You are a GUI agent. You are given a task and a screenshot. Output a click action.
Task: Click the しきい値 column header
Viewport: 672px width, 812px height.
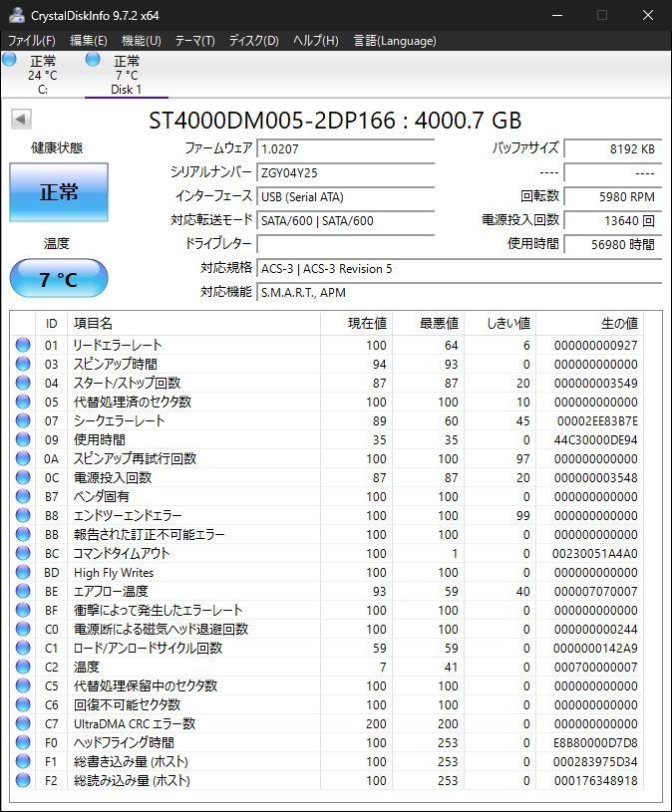500,324
